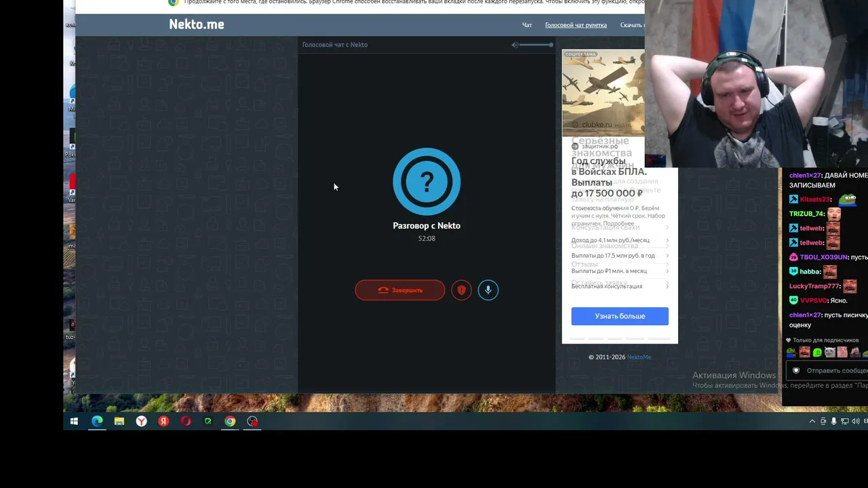Expand the 'Бесплатная консультация' ad row
Image resolution: width=868 pixels, height=488 pixels.
[x=620, y=286]
